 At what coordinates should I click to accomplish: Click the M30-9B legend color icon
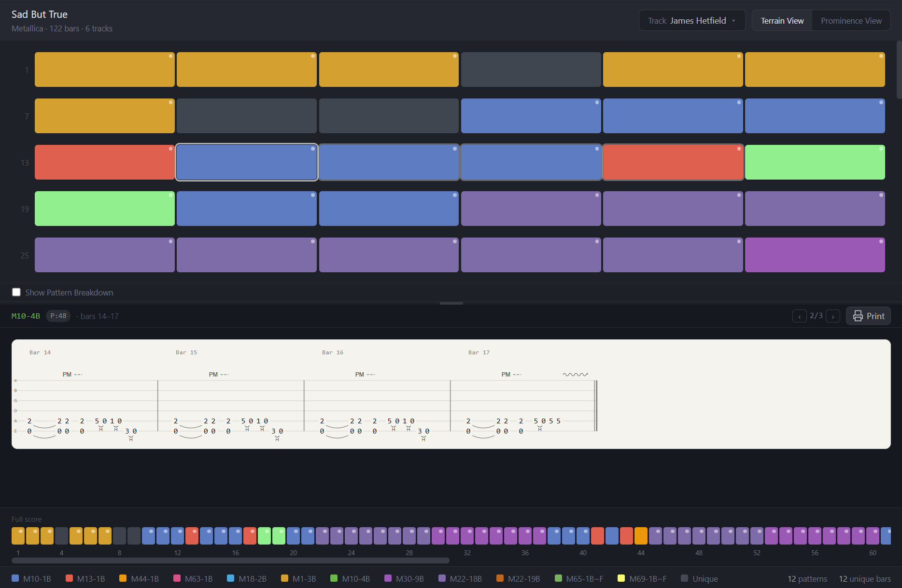(387, 578)
